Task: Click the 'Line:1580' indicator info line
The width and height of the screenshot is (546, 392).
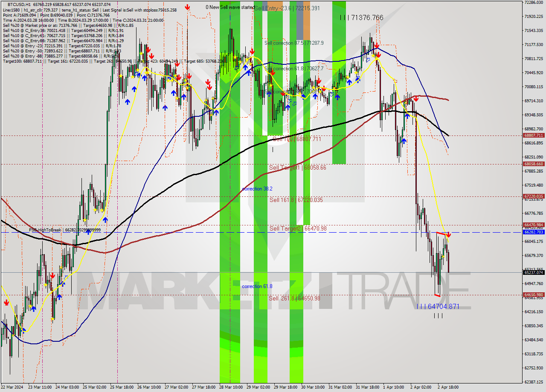Action: [90, 10]
